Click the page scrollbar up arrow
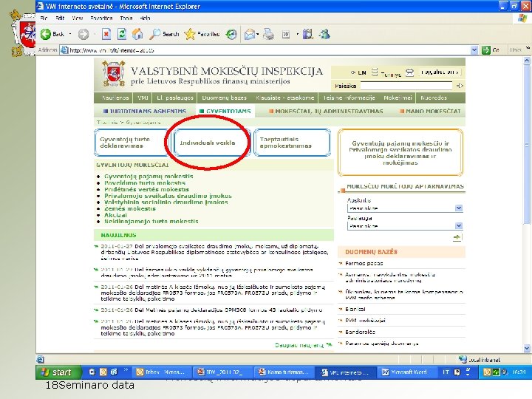This screenshot has height=399, width=532. coord(527,61)
